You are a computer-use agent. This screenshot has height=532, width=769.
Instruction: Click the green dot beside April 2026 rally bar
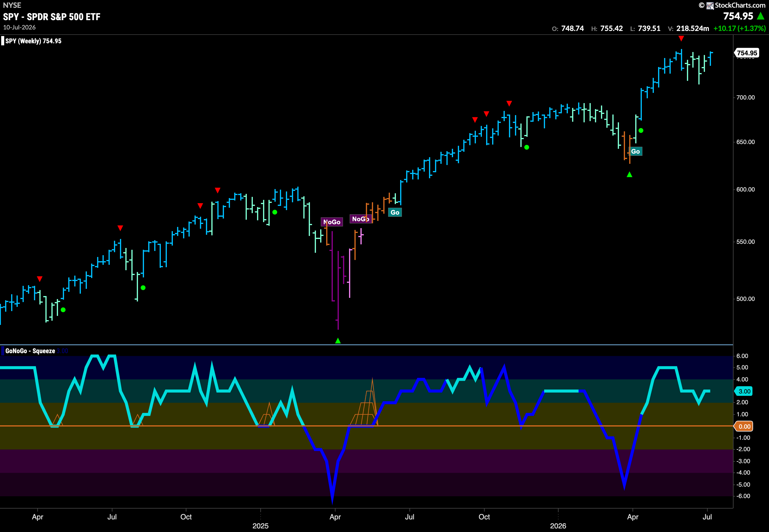641,131
